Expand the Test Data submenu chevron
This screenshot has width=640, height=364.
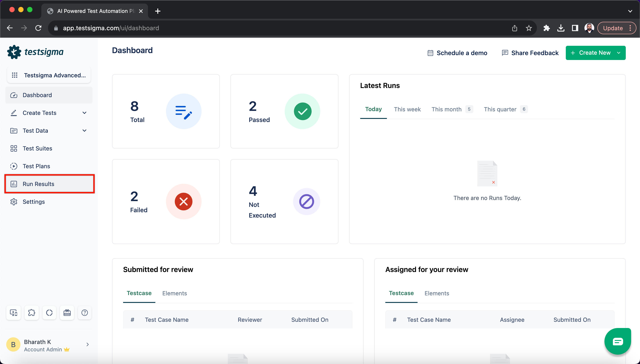point(84,130)
